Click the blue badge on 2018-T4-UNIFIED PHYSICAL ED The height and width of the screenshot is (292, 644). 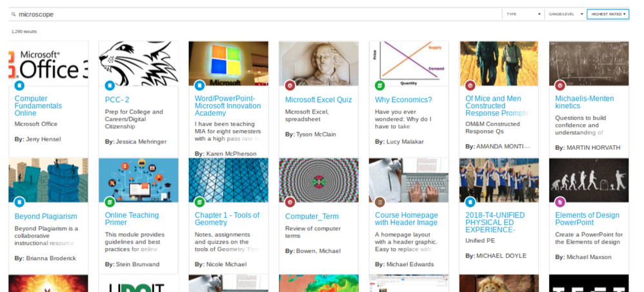pos(470,202)
